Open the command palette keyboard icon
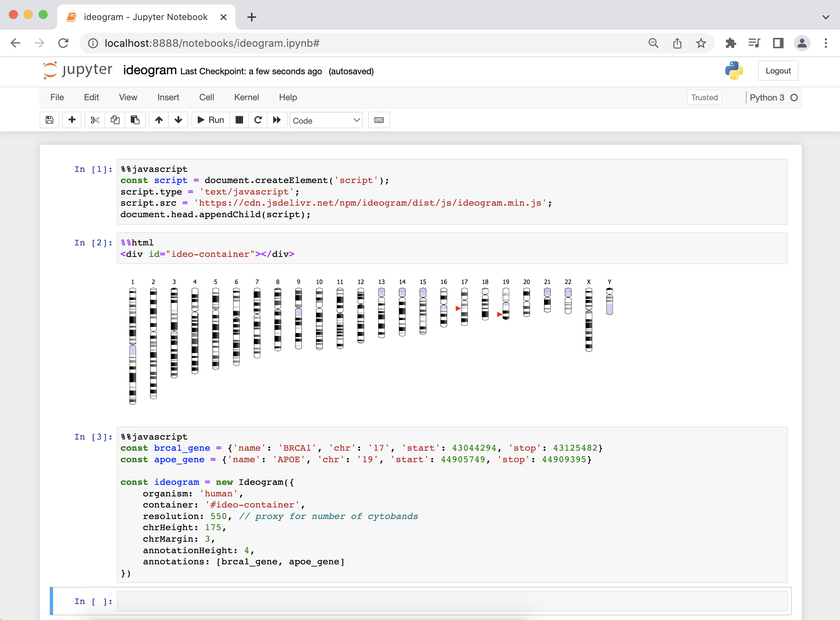 (x=379, y=120)
